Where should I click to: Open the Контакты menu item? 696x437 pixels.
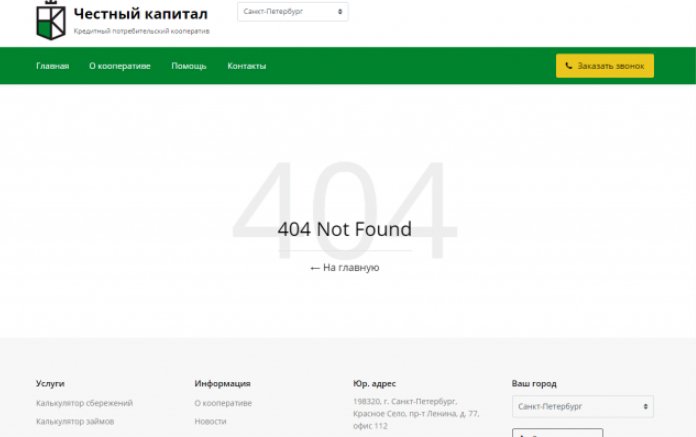point(247,66)
